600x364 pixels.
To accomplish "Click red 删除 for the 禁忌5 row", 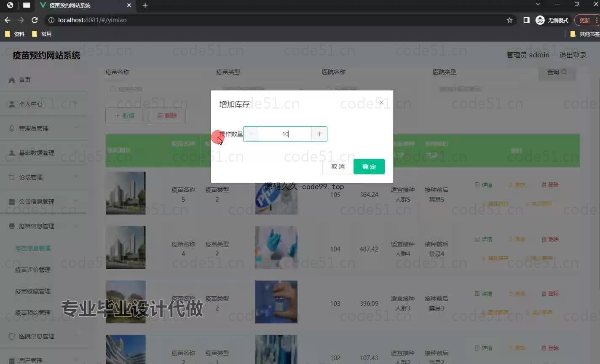I will click(x=550, y=185).
